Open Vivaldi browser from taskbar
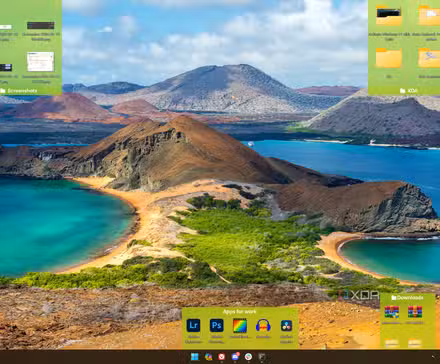This screenshot has height=364, width=440. click(222, 357)
